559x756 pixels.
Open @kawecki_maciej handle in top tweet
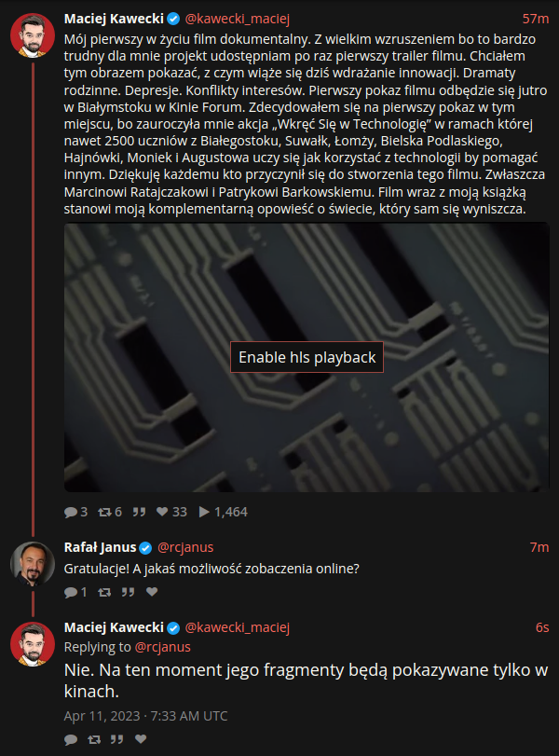pyautogui.click(x=237, y=19)
